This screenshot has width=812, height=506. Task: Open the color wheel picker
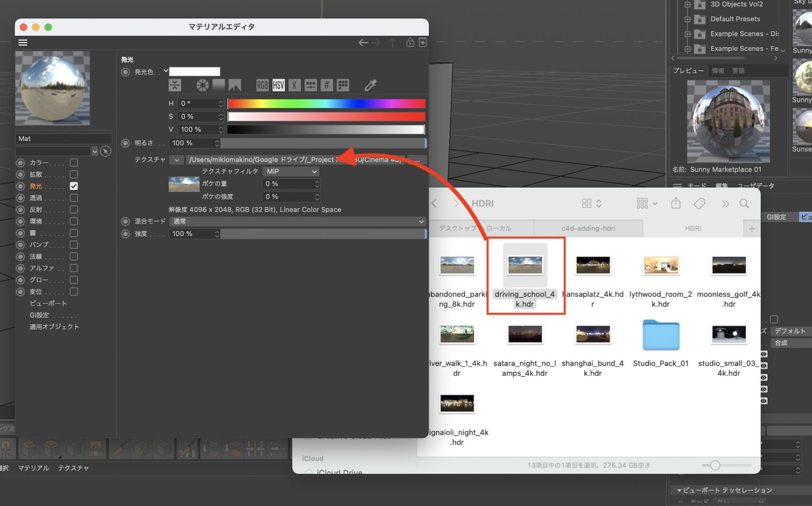[202, 85]
